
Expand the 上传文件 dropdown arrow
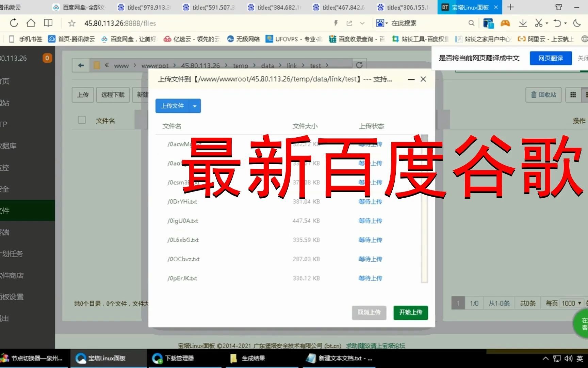(x=195, y=106)
